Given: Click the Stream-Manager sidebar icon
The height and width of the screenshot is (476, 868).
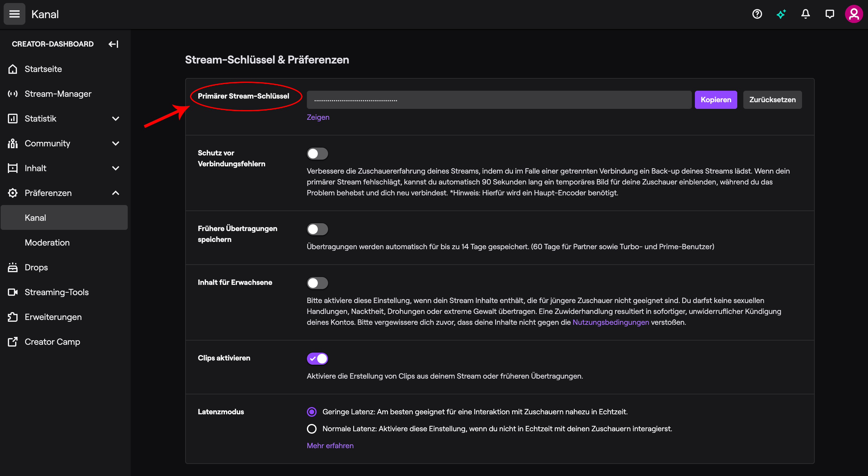Looking at the screenshot, I should coord(12,94).
